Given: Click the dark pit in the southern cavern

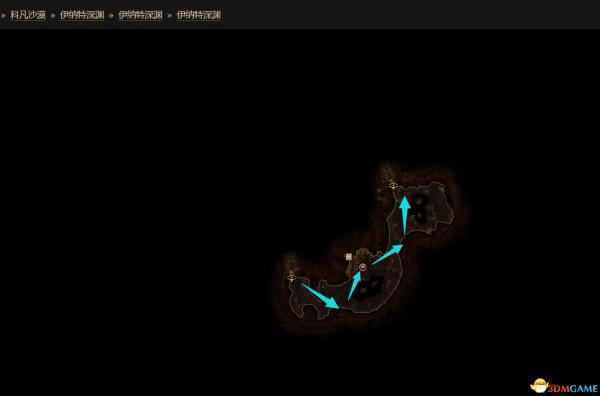Looking at the screenshot, I should coord(367,288).
